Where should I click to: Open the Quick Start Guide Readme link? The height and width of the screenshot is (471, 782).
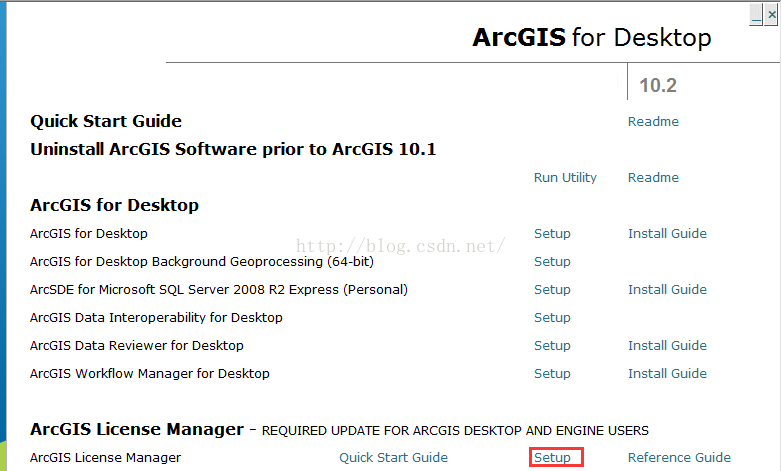(653, 122)
